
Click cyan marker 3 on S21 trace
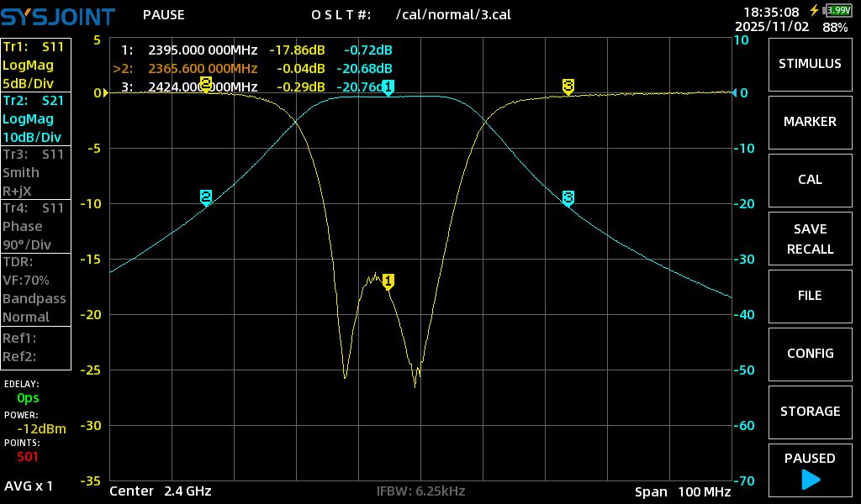pos(568,198)
